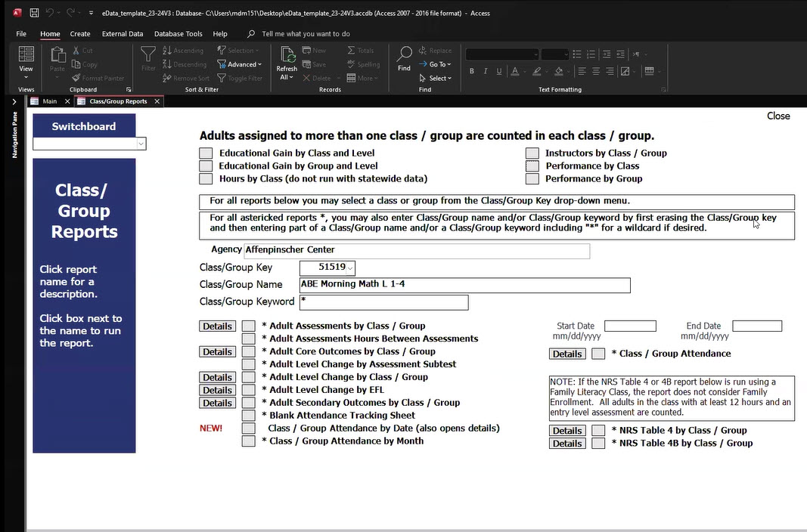Screen dimensions: 807x532
Task: Open the View button in the ribbon
Action: [x=26, y=62]
